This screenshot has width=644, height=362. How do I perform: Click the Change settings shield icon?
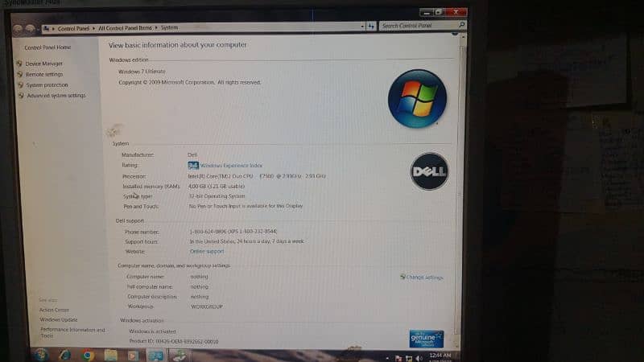coord(403,277)
